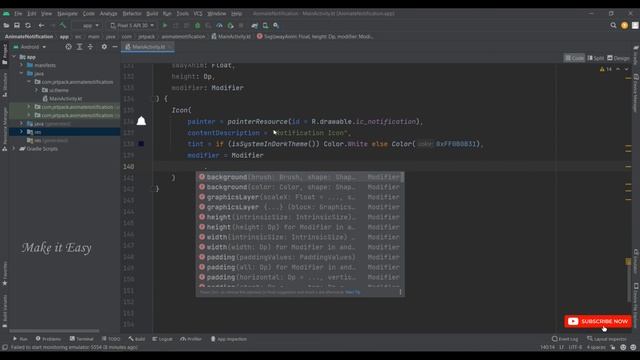Click the UTF-8 encoding status bar entry
Viewport: 640px width, 360px height.
coord(576,347)
